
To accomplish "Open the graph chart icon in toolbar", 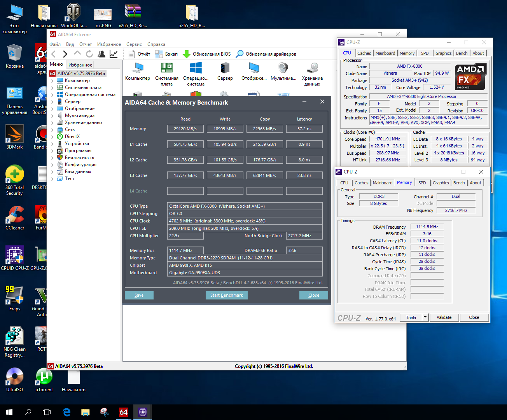I will [114, 54].
